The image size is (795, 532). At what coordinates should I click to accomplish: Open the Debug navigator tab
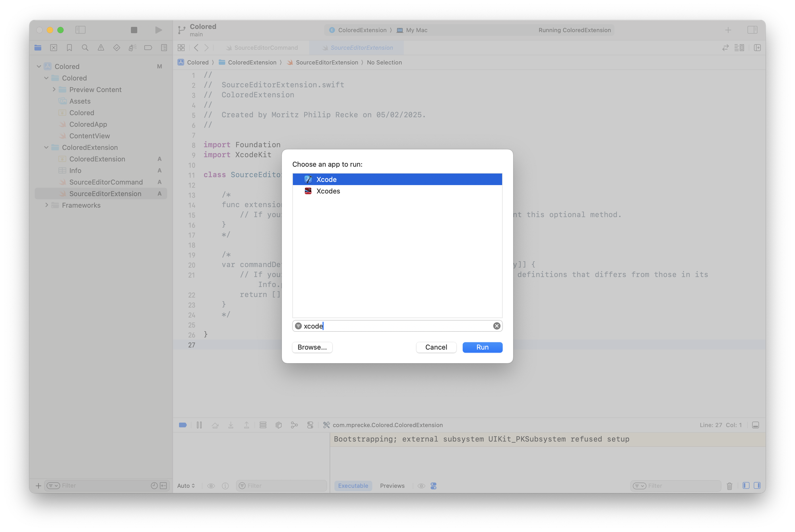(132, 48)
